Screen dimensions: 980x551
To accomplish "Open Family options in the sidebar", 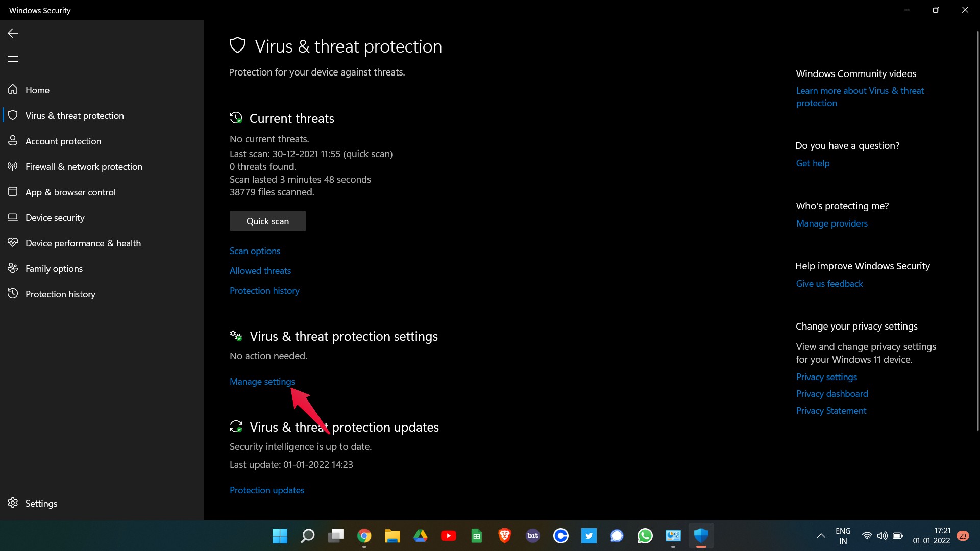I will pos(54,268).
